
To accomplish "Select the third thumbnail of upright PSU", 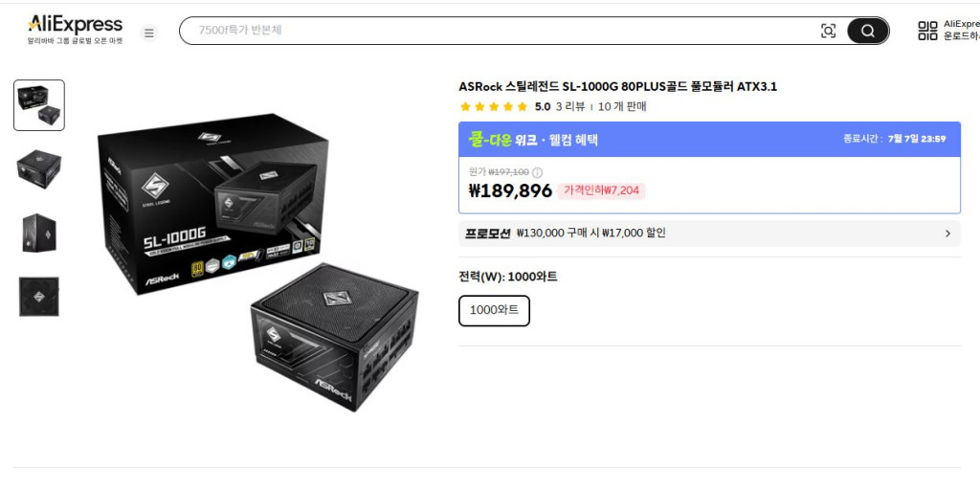I will click(38, 234).
